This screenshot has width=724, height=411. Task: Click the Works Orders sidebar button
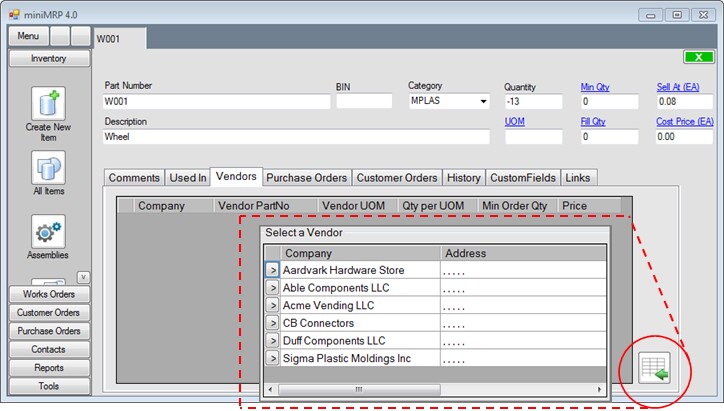pyautogui.click(x=48, y=294)
